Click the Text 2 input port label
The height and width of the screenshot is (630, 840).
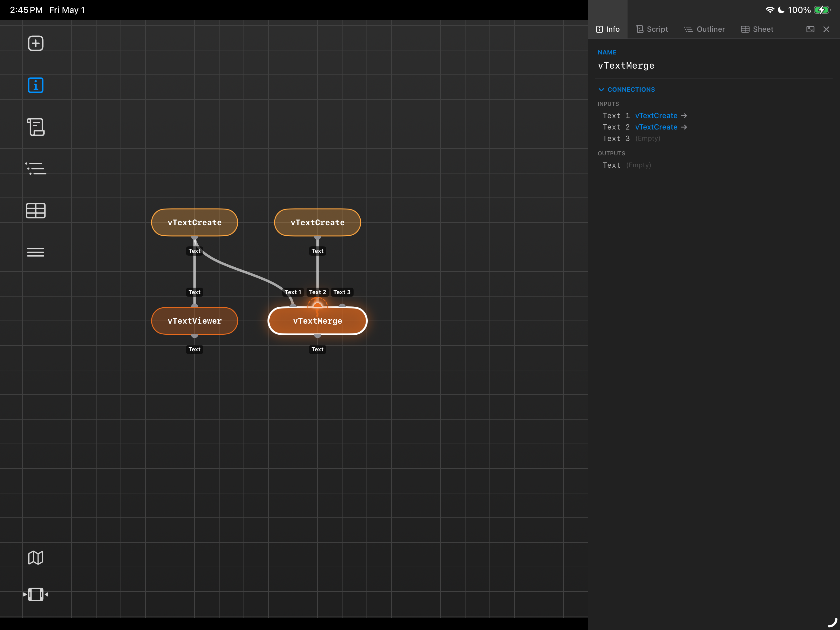click(318, 292)
